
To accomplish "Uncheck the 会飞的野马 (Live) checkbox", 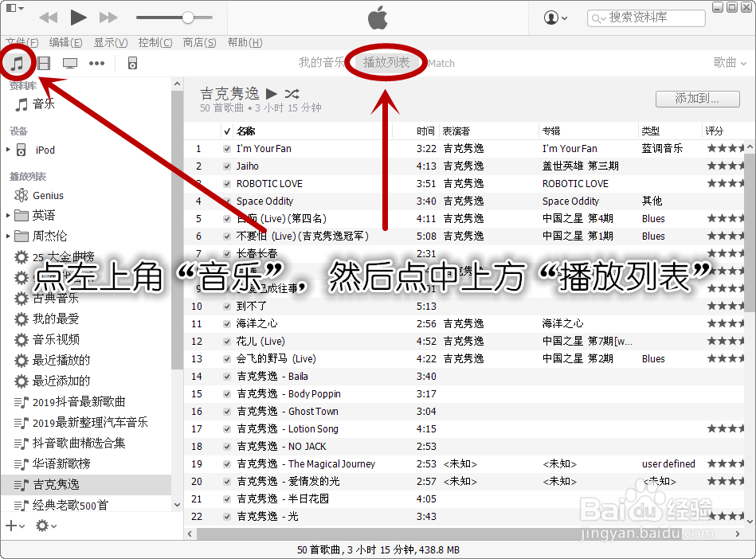I will pyautogui.click(x=226, y=359).
